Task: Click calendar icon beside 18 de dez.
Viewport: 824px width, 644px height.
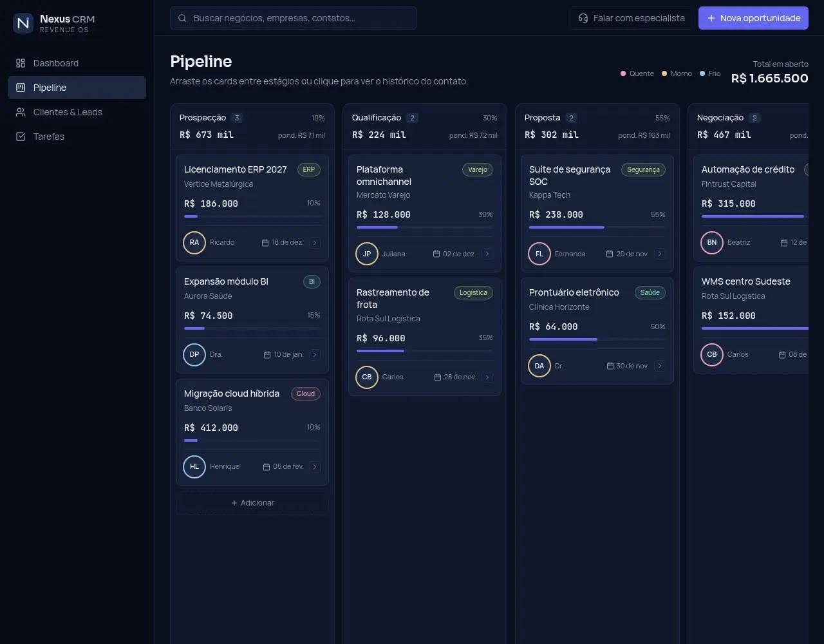Action: [x=265, y=243]
